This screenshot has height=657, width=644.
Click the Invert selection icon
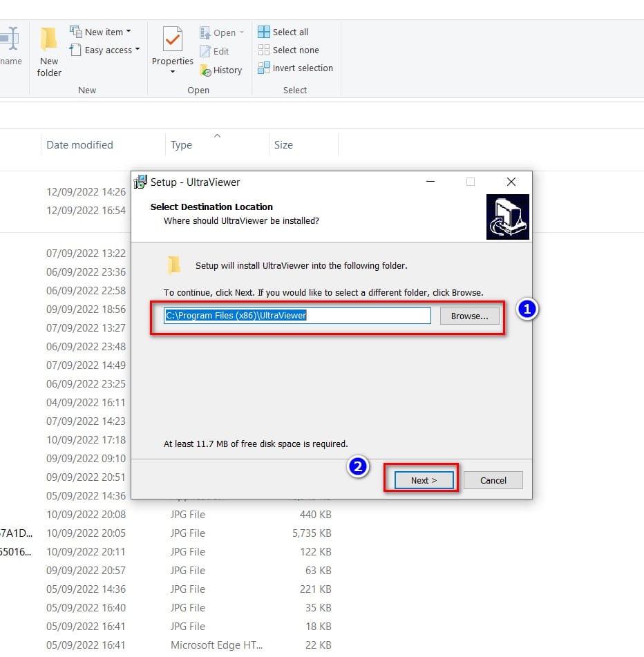[264, 68]
